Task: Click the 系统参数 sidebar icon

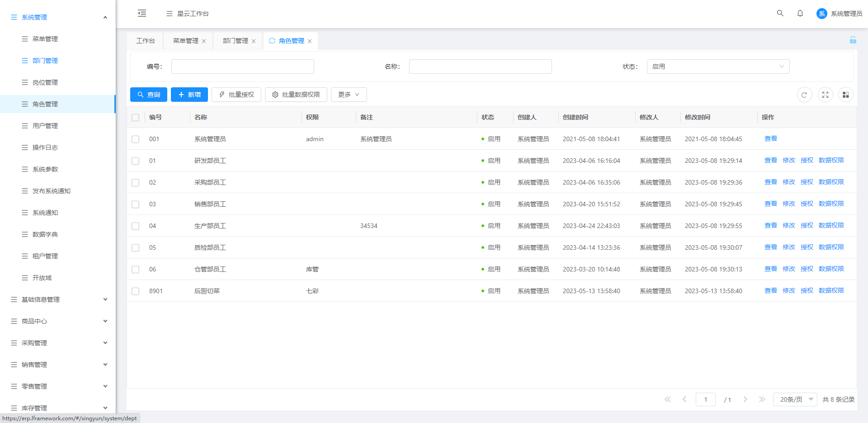Action: [25, 169]
